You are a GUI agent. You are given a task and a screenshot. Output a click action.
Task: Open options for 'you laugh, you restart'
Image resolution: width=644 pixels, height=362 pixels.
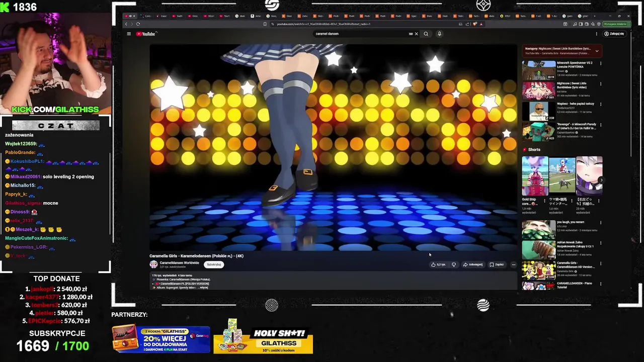(x=600, y=223)
